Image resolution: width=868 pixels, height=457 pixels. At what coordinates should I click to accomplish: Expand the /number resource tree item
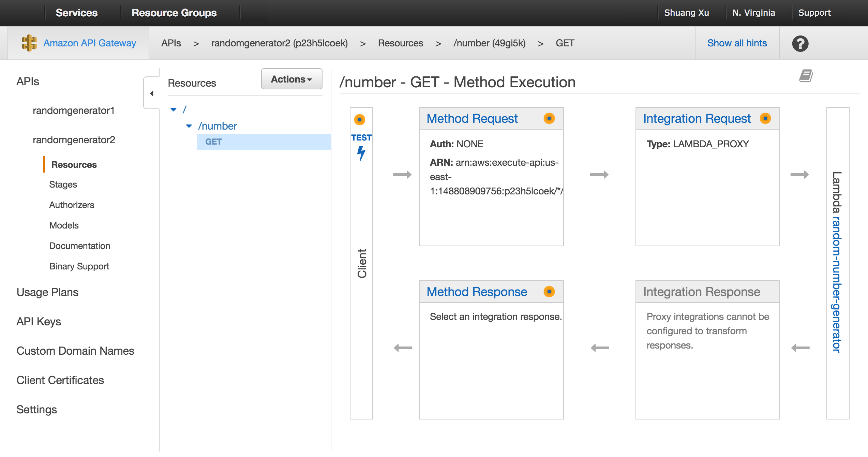point(190,125)
